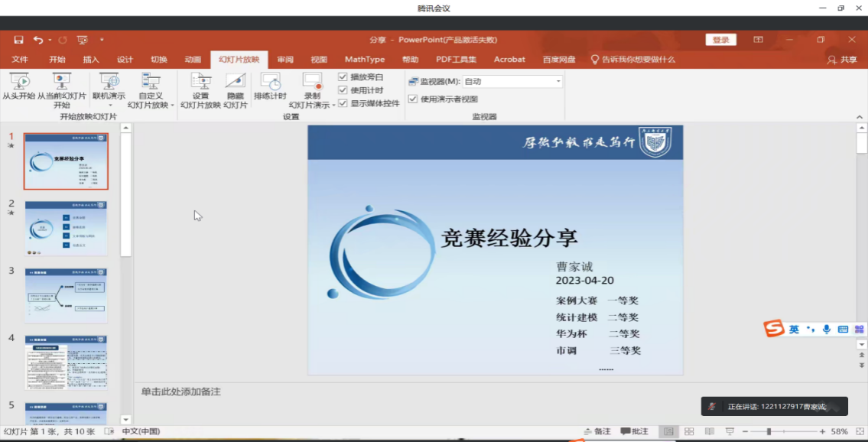Open reading view from status bar
868x442 pixels.
(x=709, y=431)
